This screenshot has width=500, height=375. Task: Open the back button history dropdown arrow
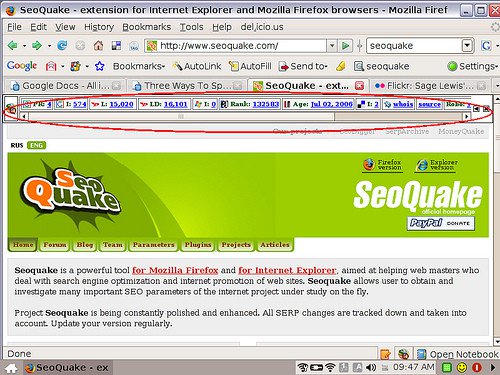pyautogui.click(x=25, y=46)
